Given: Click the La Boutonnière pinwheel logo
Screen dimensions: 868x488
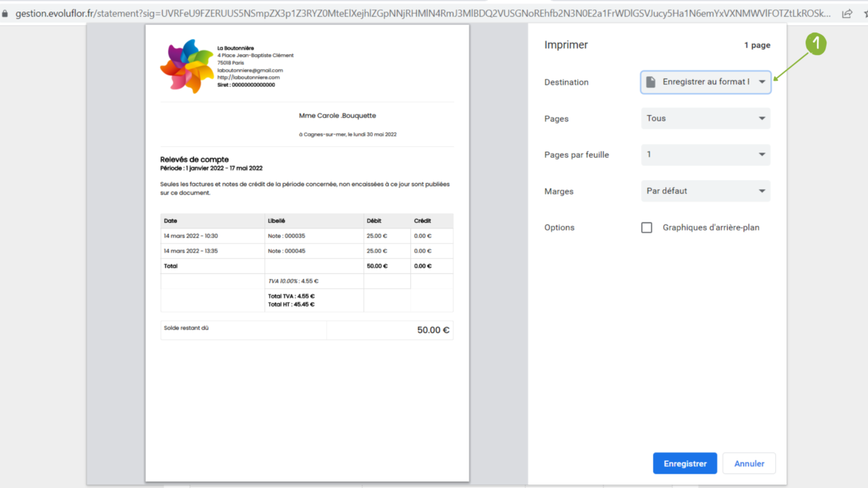Looking at the screenshot, I should coord(186,66).
